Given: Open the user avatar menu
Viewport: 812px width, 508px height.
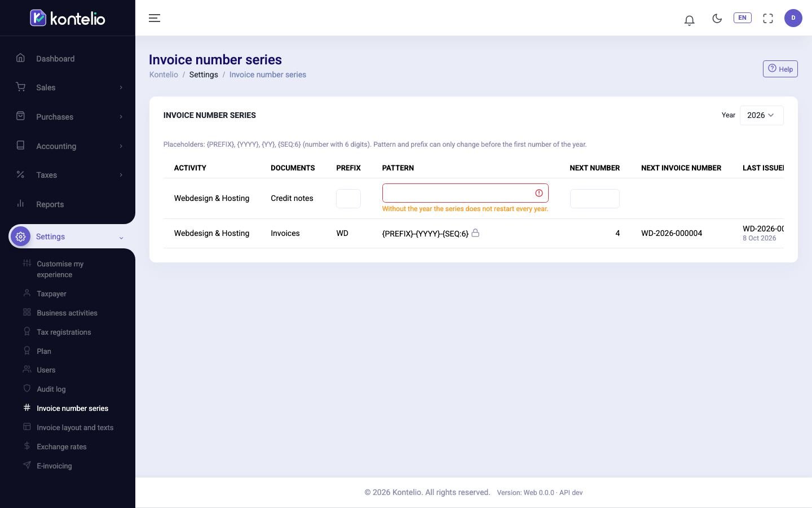Looking at the screenshot, I should click(x=793, y=18).
